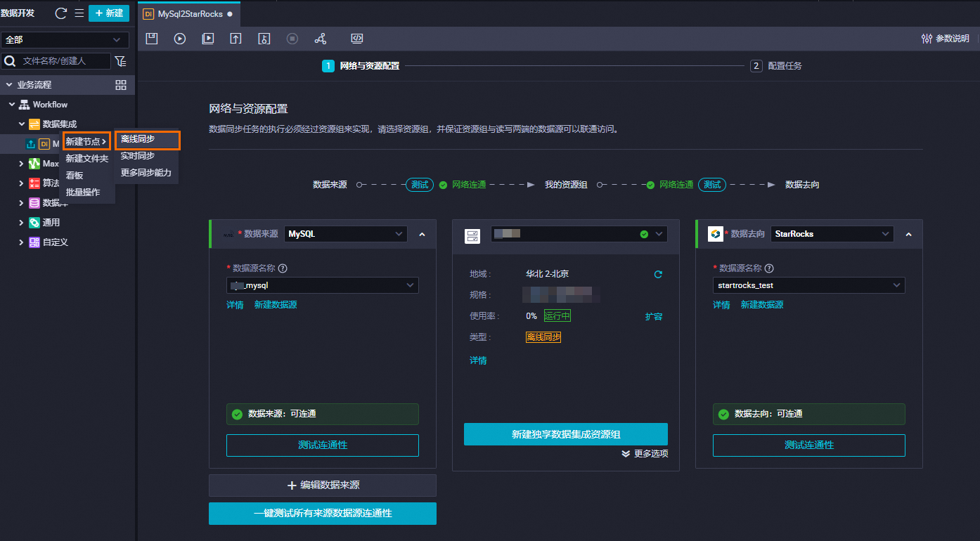Screen dimensions: 980x541
Task: Click the grid view icon in 业务流程 row
Action: [x=121, y=85]
